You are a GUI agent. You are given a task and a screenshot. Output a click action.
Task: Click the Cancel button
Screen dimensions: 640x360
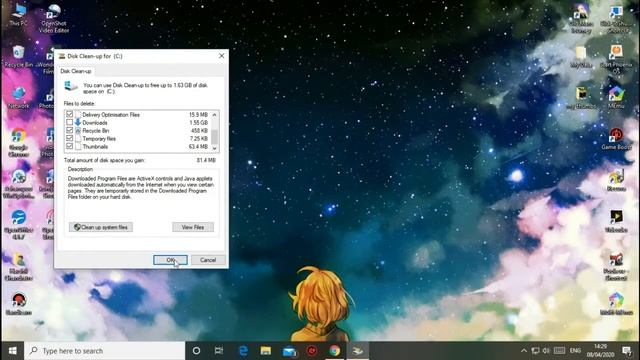(x=208, y=260)
